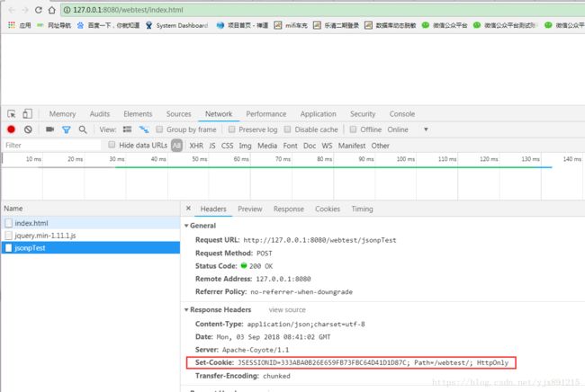Toggle the network filter funnel icon
The height and width of the screenshot is (392, 585).
point(67,129)
